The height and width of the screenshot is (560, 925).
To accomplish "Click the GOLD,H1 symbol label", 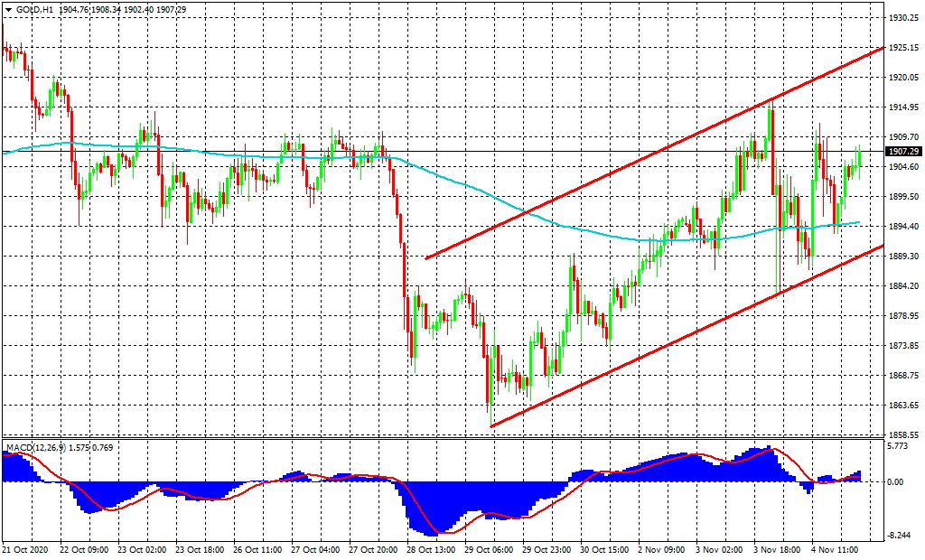I will tap(35, 9).
